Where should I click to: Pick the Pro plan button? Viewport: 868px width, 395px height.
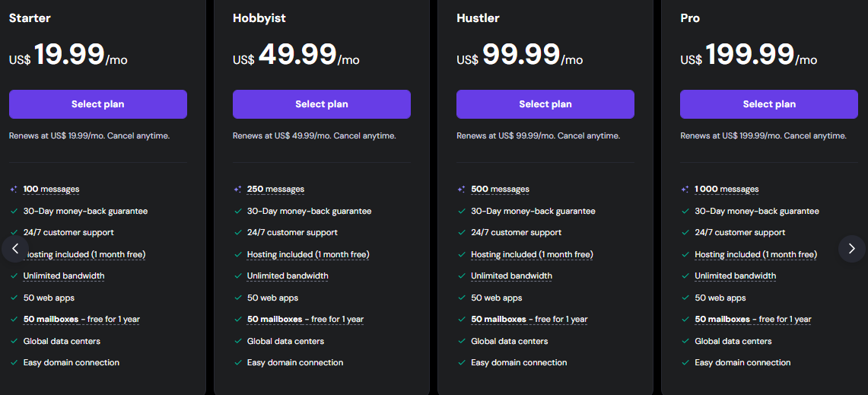(x=768, y=104)
